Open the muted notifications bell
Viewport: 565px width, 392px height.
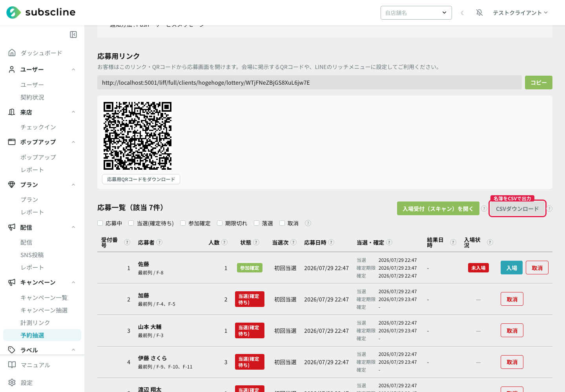tap(479, 13)
